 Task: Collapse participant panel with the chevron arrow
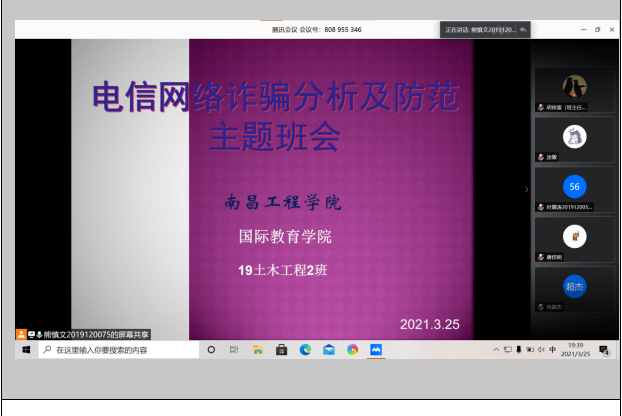(x=527, y=189)
